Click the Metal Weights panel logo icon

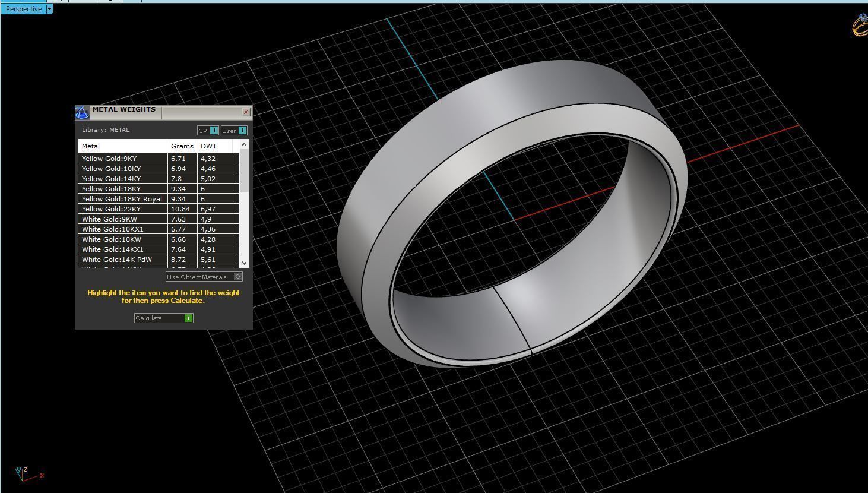81,112
